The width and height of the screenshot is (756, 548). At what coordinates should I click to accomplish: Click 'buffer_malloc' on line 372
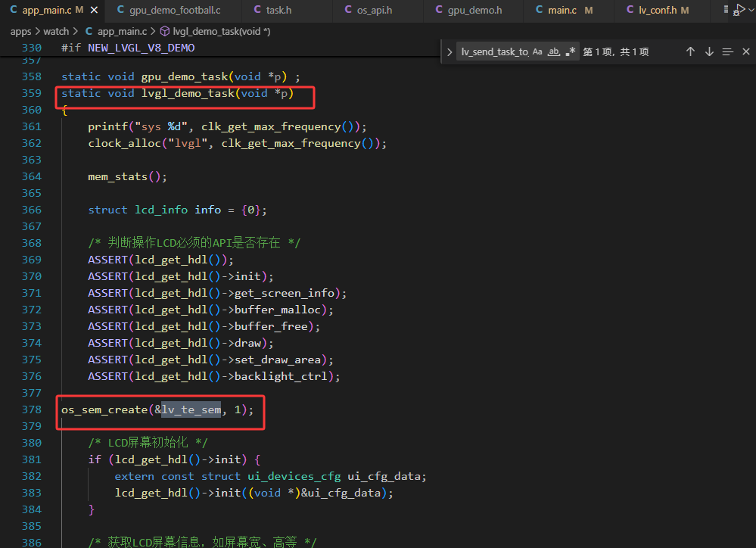pyautogui.click(x=278, y=310)
